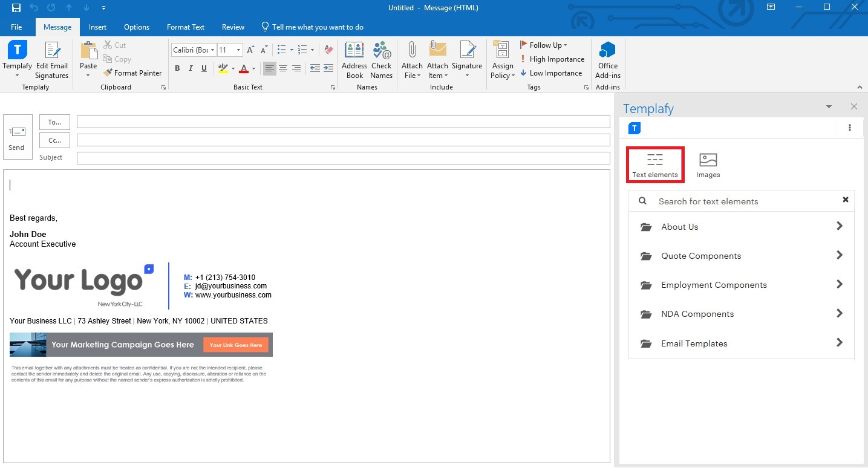Image resolution: width=868 pixels, height=468 pixels.
Task: Toggle bold formatting
Action: (x=177, y=68)
